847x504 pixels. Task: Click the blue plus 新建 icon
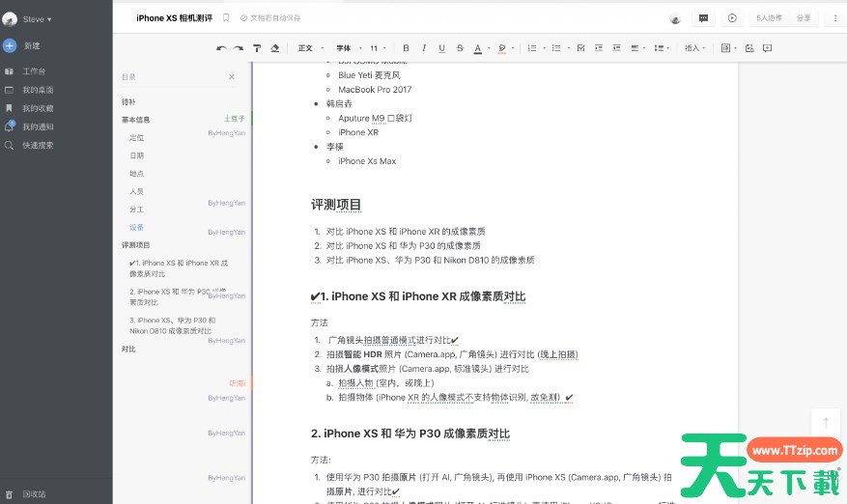pyautogui.click(x=10, y=46)
